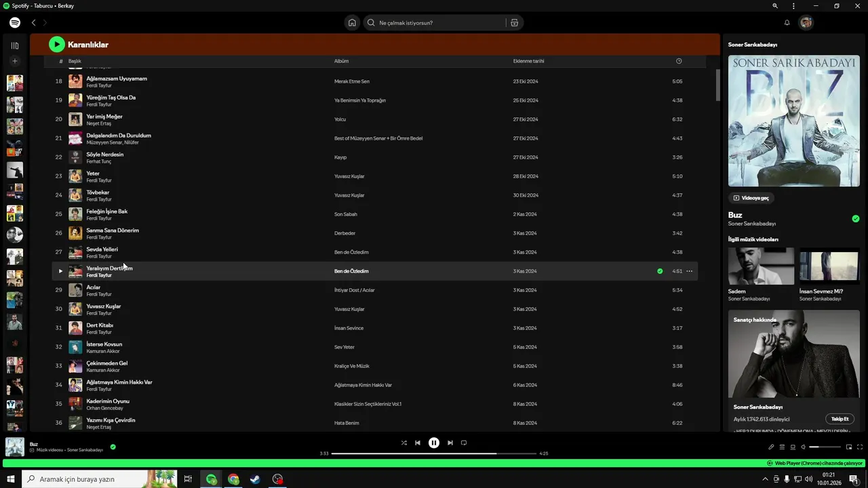Open the mini player
This screenshot has height=488, width=868.
click(849, 447)
